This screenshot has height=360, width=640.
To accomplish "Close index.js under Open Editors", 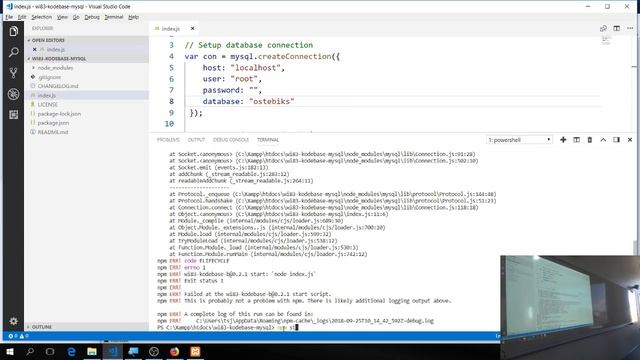I will click(x=34, y=49).
